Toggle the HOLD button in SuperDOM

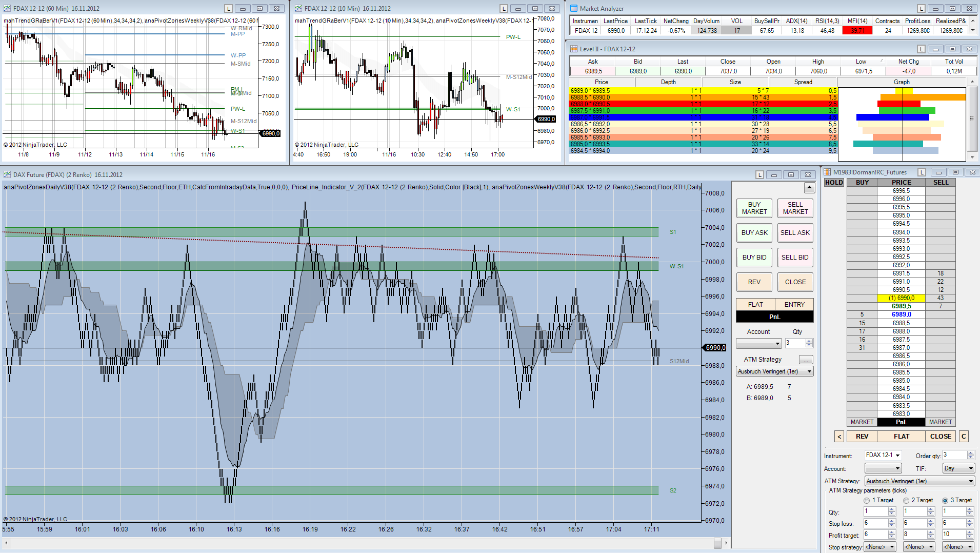coord(834,183)
